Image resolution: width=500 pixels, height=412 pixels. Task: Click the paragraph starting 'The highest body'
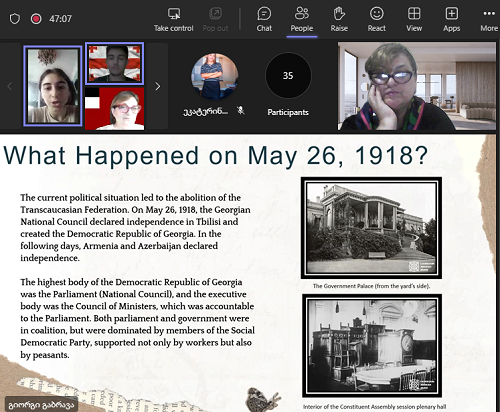[137, 318]
